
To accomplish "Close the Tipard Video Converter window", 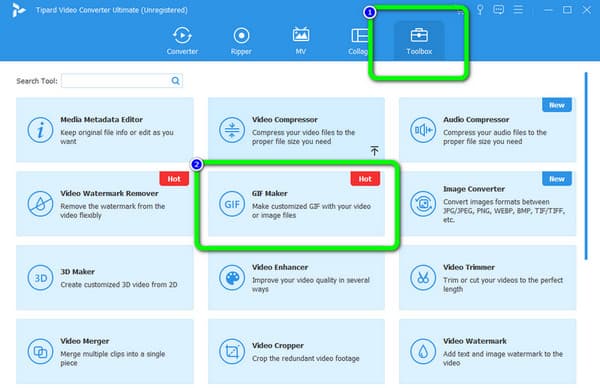I will pyautogui.click(x=586, y=10).
